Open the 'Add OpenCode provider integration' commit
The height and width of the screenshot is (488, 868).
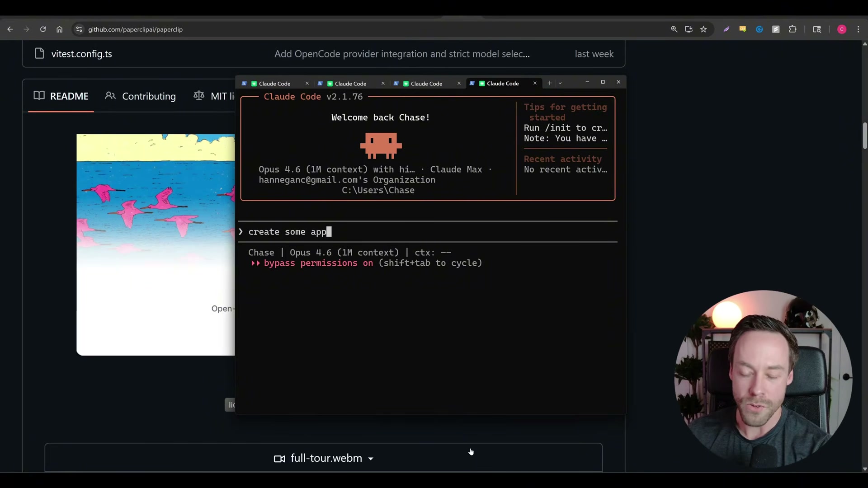(402, 54)
